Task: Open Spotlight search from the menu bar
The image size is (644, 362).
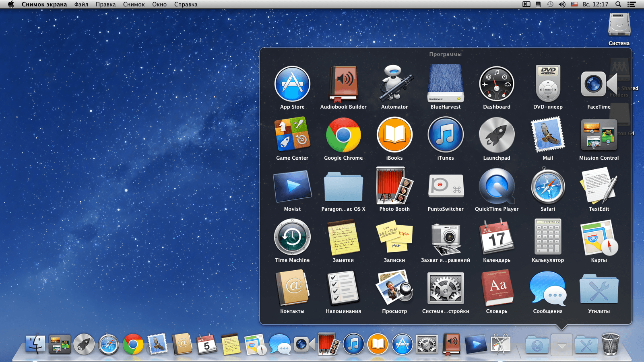Action: (x=618, y=4)
